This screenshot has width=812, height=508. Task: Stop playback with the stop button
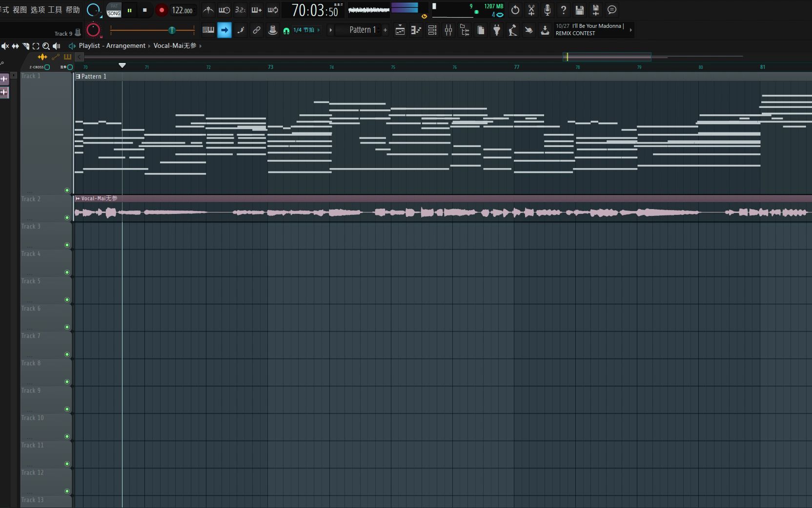tap(144, 10)
